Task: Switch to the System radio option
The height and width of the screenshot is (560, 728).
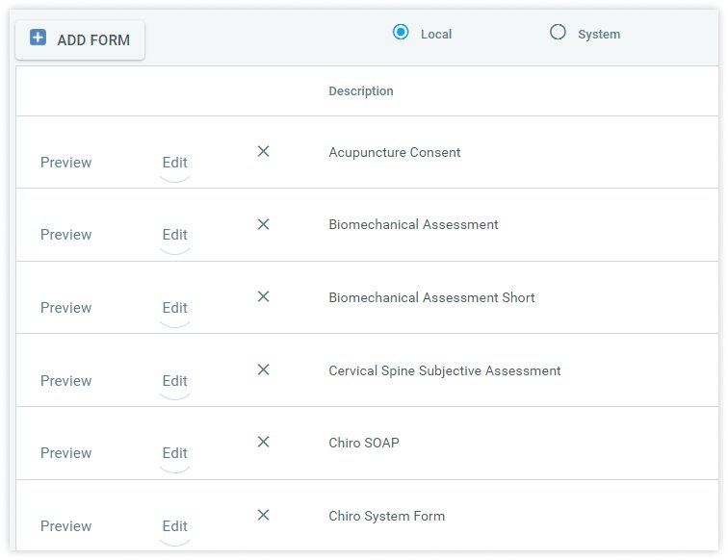Action: pos(558,33)
